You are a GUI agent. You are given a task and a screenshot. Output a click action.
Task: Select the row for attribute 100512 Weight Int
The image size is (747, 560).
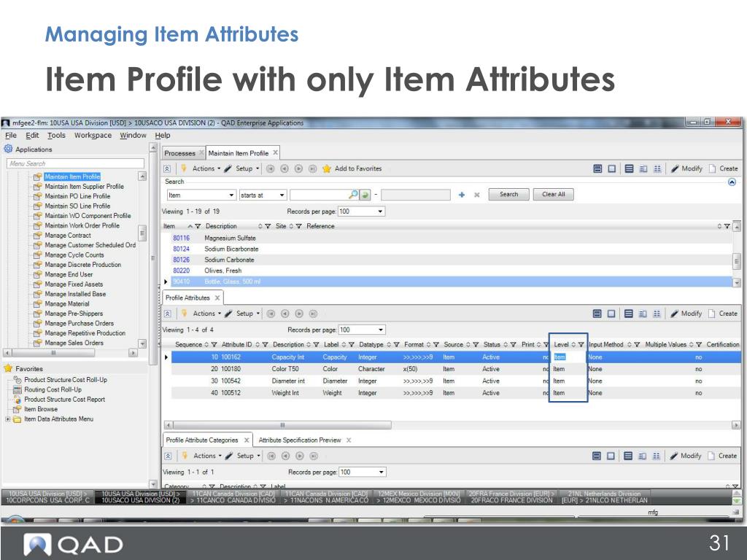point(455,393)
